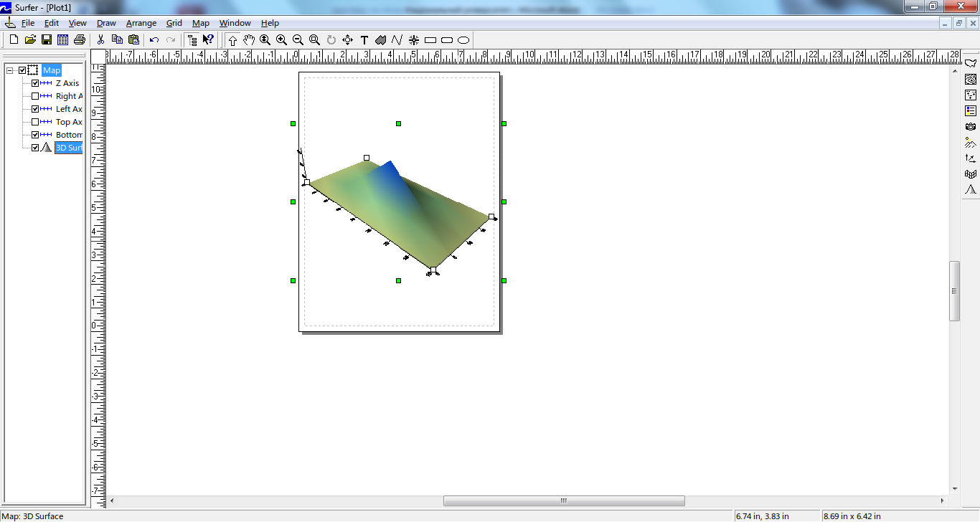The height and width of the screenshot is (522, 980).
Task: Create a new Wireframe map
Action: coord(971,174)
